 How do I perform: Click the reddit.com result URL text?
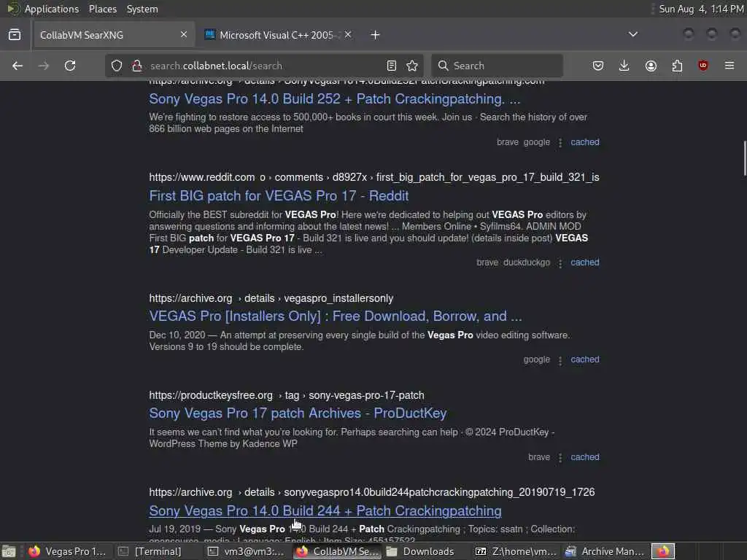[374, 177]
